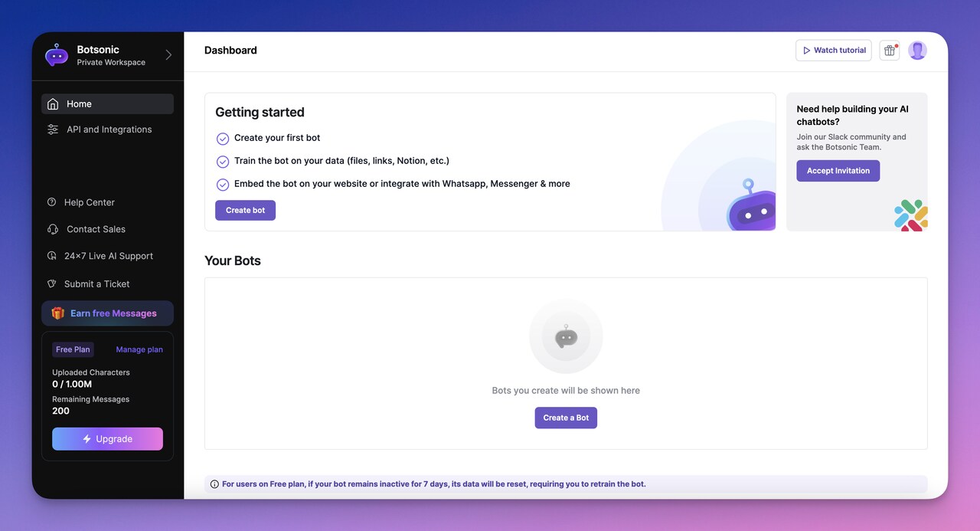The width and height of the screenshot is (980, 531).
Task: Click the 24×7 Live AI Support clock icon
Action: 51,255
